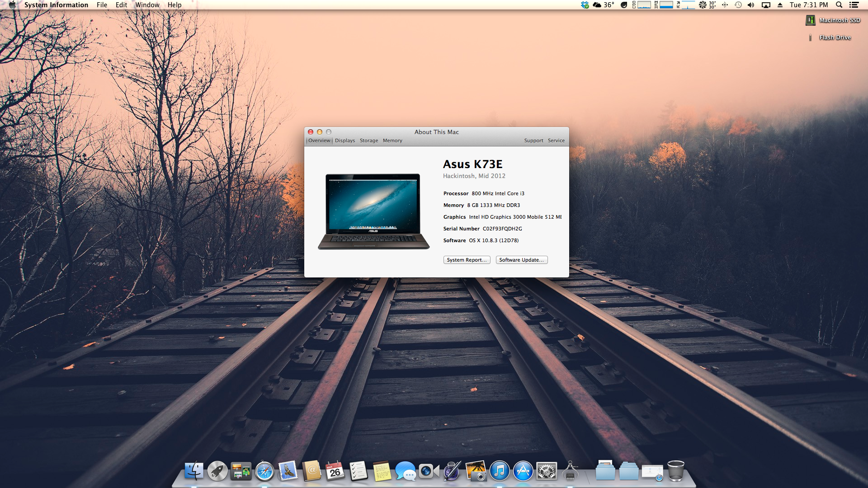Open Contacts address book in the dock
The image size is (868, 488).
(311, 471)
